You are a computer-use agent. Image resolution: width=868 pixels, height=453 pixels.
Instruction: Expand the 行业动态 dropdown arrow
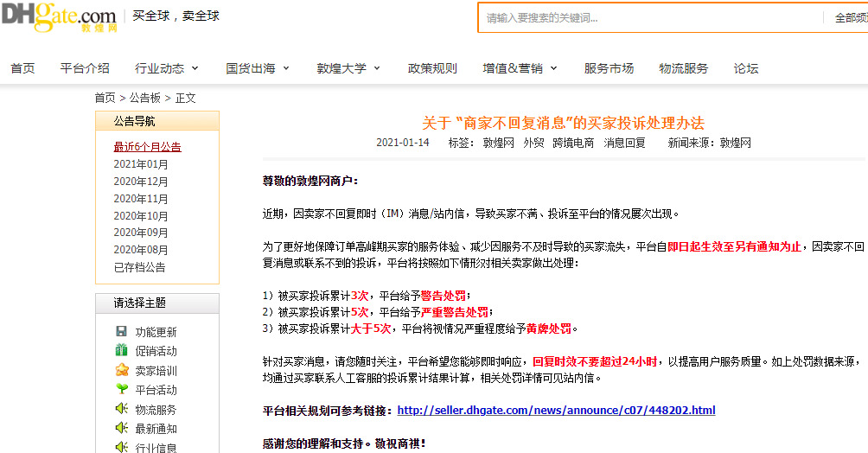coord(195,68)
